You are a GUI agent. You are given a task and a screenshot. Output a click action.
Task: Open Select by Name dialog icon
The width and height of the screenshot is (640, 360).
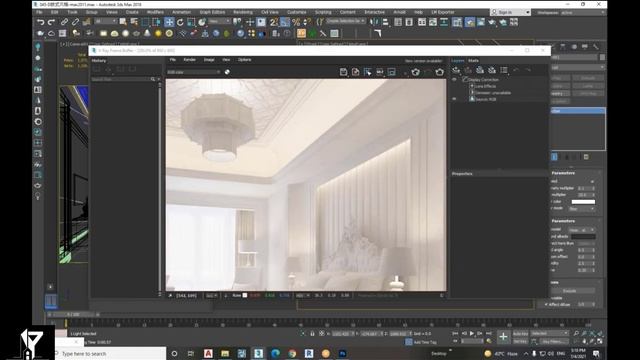[x=134, y=22]
